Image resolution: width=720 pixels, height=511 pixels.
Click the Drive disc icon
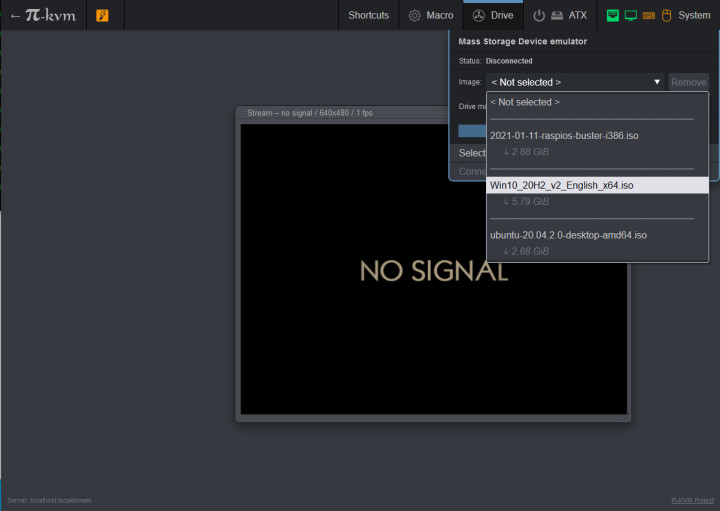click(x=478, y=16)
